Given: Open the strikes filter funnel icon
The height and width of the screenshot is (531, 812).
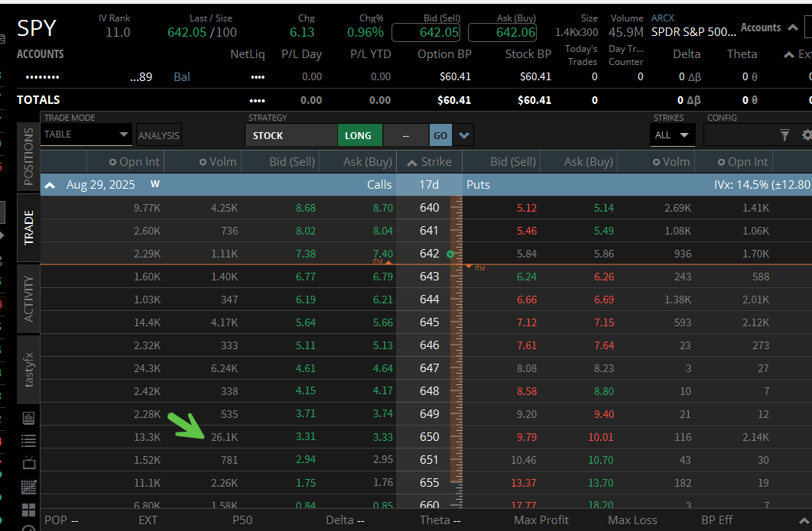Looking at the screenshot, I should click(x=785, y=134).
